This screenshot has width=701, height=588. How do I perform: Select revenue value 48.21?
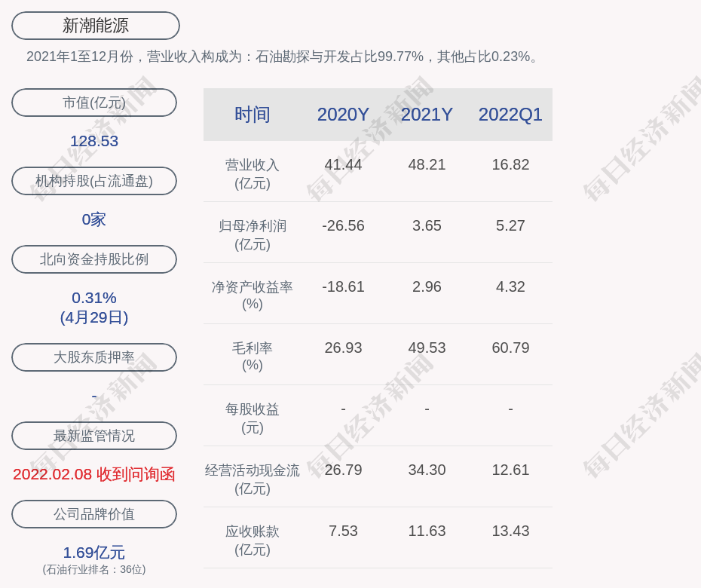coord(427,164)
